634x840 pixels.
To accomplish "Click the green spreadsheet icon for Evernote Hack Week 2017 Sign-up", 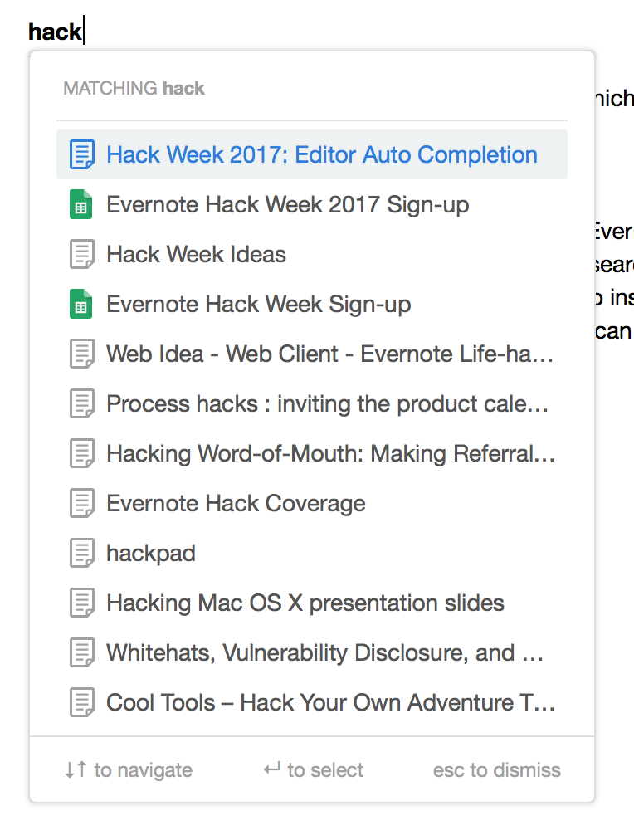I will (81, 204).
